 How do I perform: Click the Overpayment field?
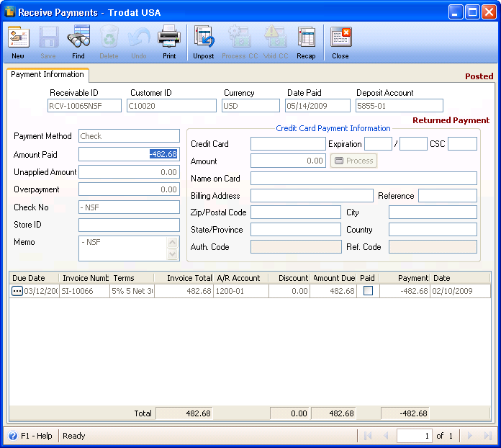pos(129,189)
